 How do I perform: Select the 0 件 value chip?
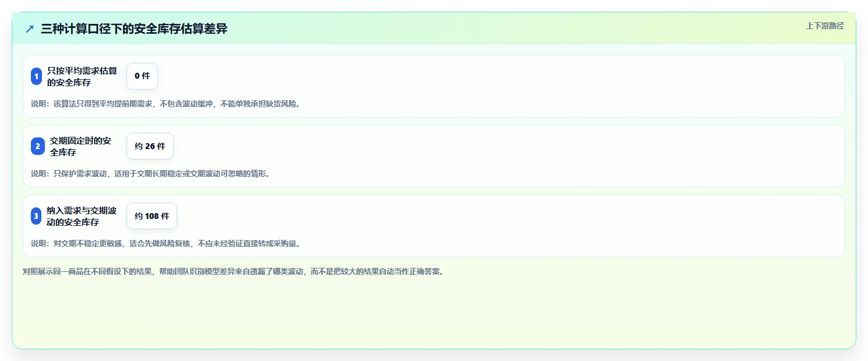(142, 76)
